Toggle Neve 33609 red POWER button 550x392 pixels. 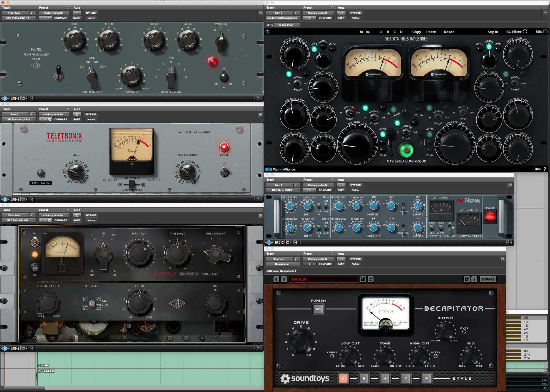490,217
